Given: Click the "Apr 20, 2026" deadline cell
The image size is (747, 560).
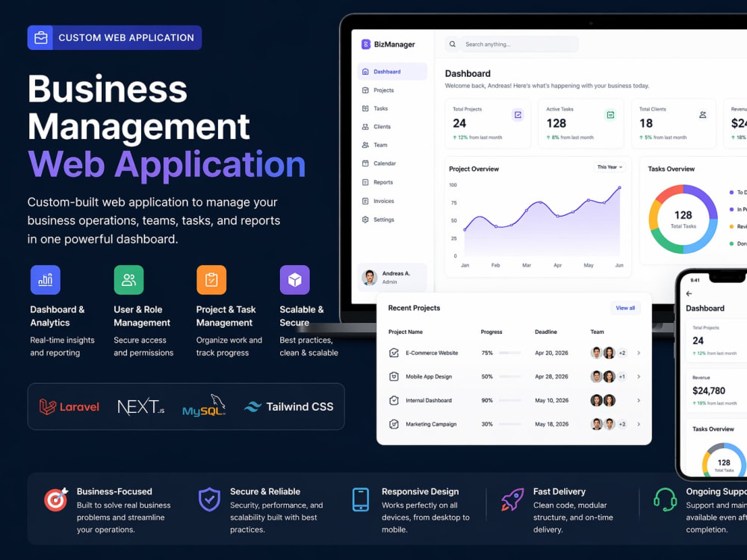Looking at the screenshot, I should [x=552, y=353].
